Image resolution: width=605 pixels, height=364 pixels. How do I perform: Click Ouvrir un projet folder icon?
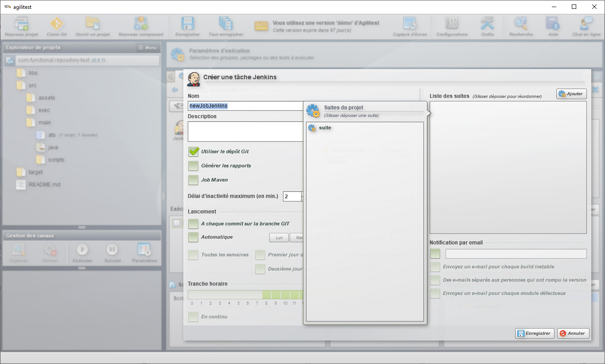click(x=93, y=23)
